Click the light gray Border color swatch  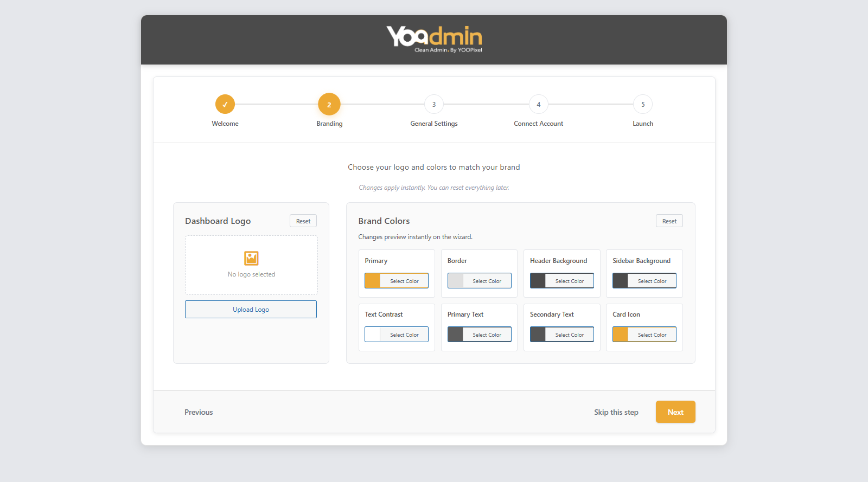[455, 281]
